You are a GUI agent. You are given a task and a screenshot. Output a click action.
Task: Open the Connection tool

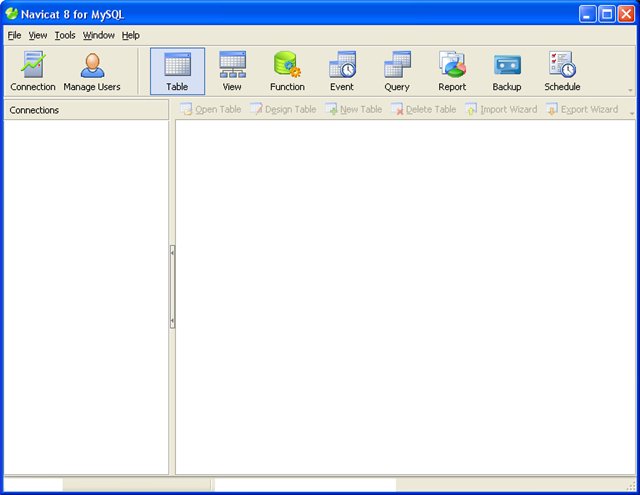pos(33,71)
